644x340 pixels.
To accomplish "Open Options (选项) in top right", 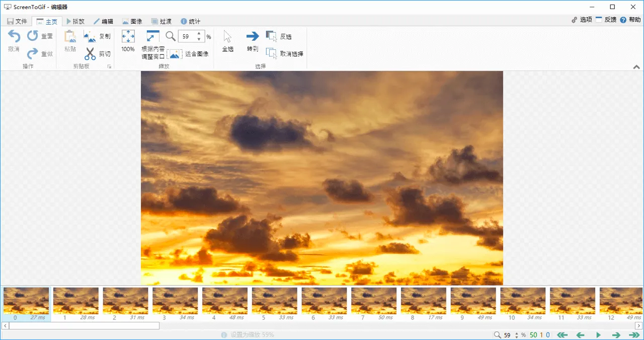I will [x=582, y=20].
